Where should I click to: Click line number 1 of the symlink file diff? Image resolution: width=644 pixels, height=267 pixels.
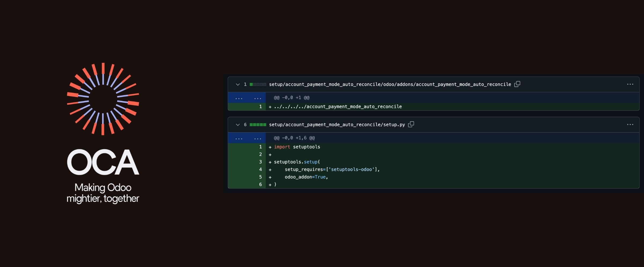coord(260,107)
